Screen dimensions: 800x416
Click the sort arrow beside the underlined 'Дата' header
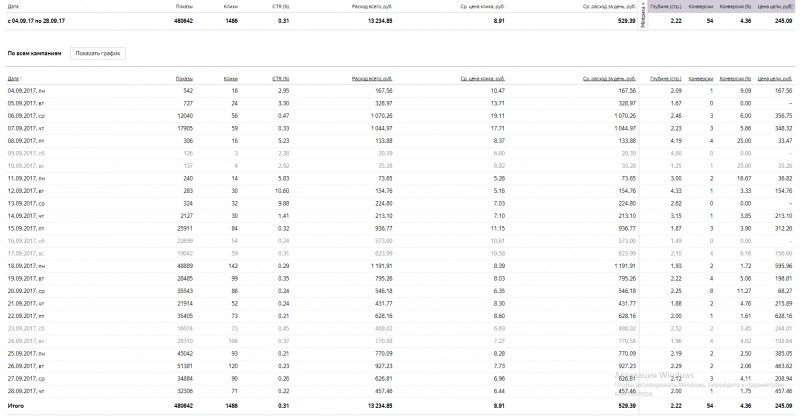click(22, 78)
